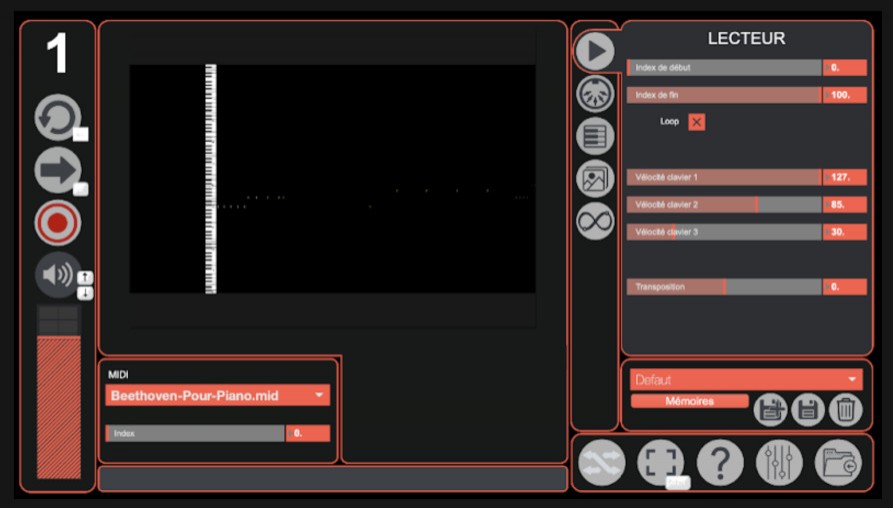Click the Mémoires button

690,401
